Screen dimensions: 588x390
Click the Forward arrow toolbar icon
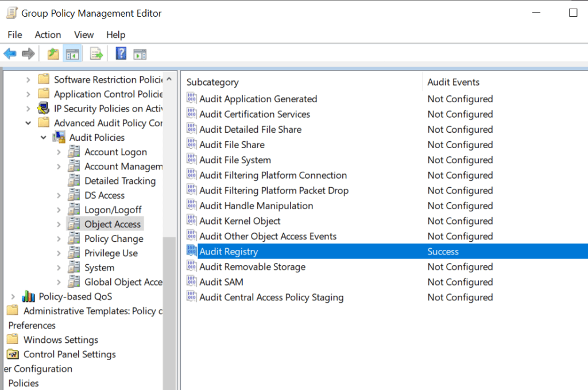(x=28, y=54)
